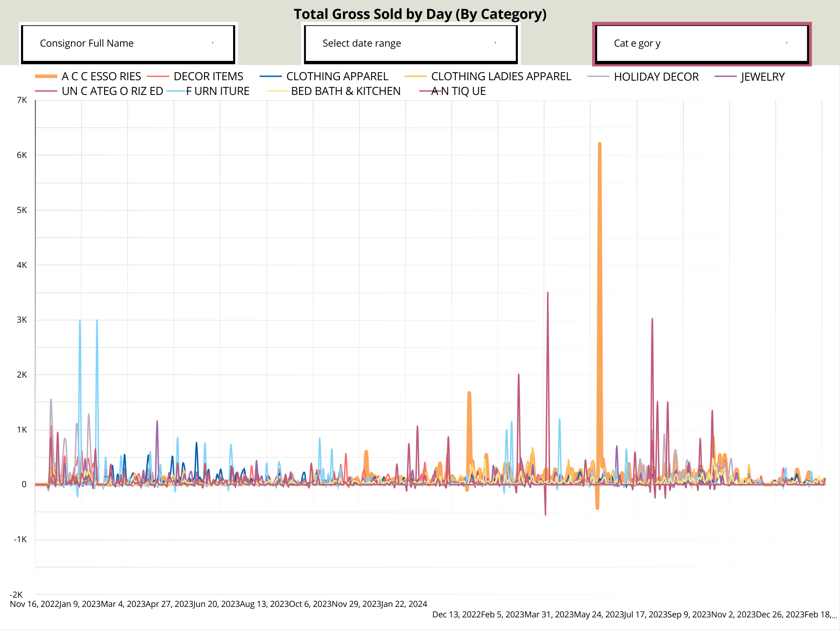The height and width of the screenshot is (630, 840).
Task: Click BED BATH & KITCHEN legend icon
Action: 278,91
